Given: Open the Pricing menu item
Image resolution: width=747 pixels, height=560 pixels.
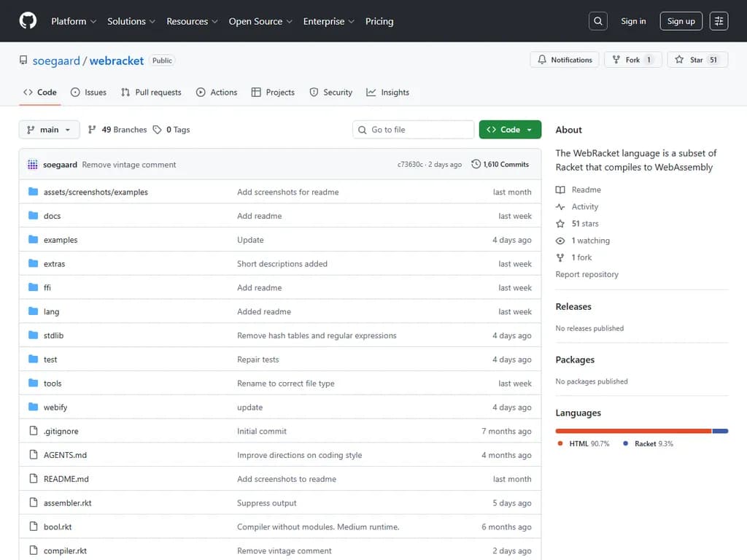Looking at the screenshot, I should [x=379, y=21].
